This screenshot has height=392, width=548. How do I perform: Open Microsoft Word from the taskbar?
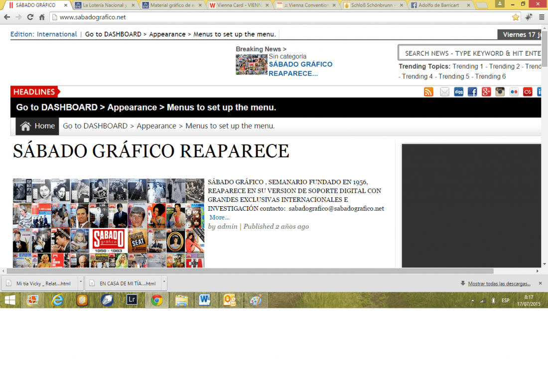coord(205,300)
